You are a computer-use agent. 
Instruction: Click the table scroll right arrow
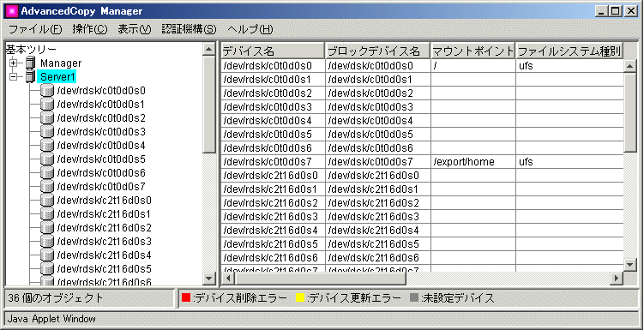click(616, 279)
